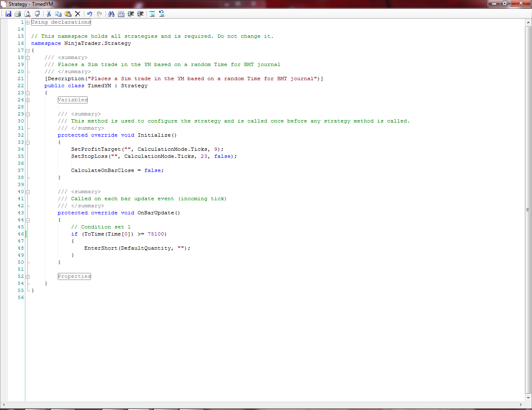Increase indent of selected lines
This screenshot has height=410, width=532.
[x=140, y=14]
